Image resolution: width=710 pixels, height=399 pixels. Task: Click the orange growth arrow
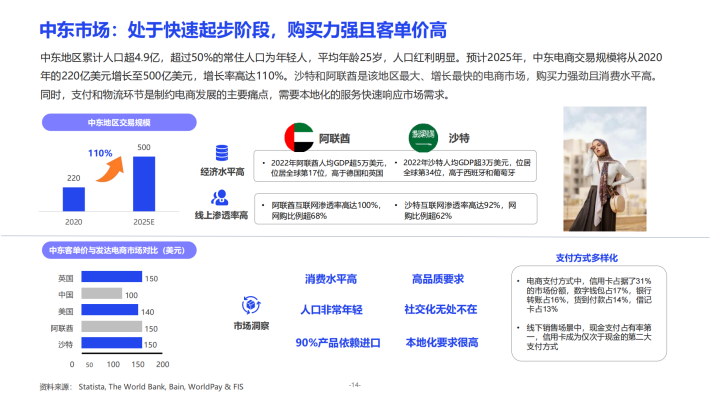pos(110,169)
